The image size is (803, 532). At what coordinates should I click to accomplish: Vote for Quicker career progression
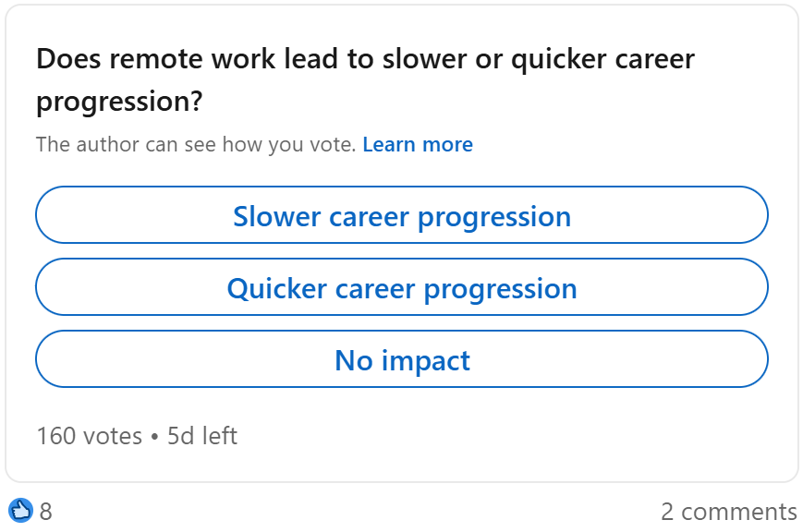[x=401, y=286]
